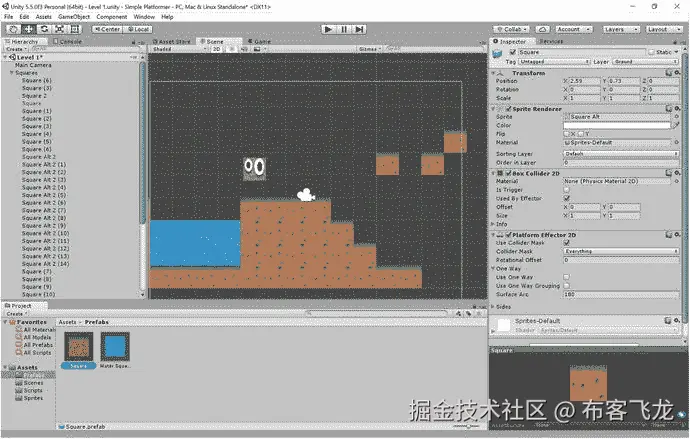This screenshot has width=690, height=439.
Task: Toggle Flip X checkbox
Action: click(566, 134)
